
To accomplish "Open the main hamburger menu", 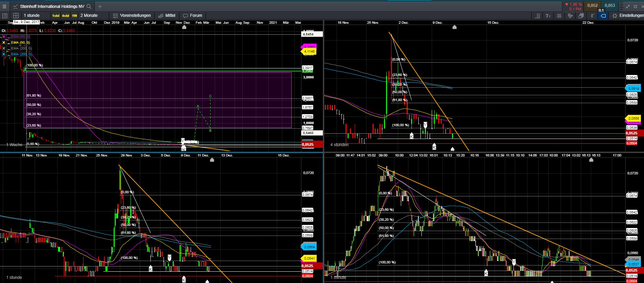I will [4, 6].
